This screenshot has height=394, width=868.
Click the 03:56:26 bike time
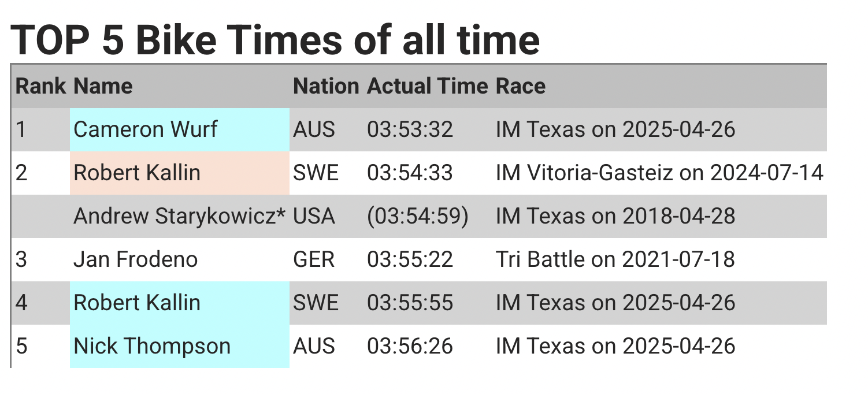[x=410, y=346]
